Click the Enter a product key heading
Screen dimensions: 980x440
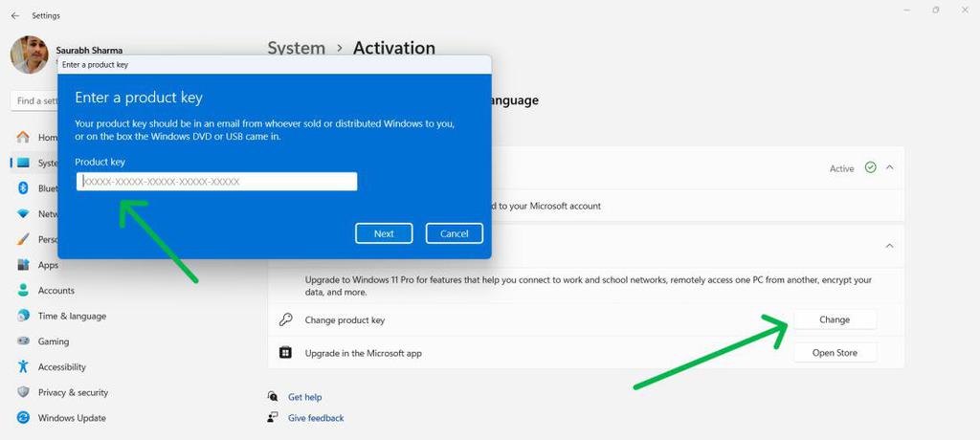pos(139,98)
